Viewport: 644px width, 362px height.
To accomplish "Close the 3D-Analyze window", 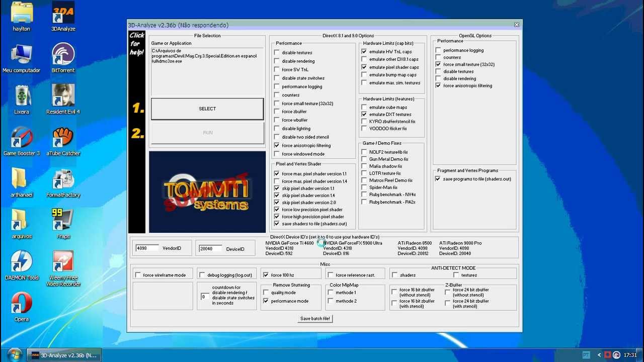I will (516, 25).
